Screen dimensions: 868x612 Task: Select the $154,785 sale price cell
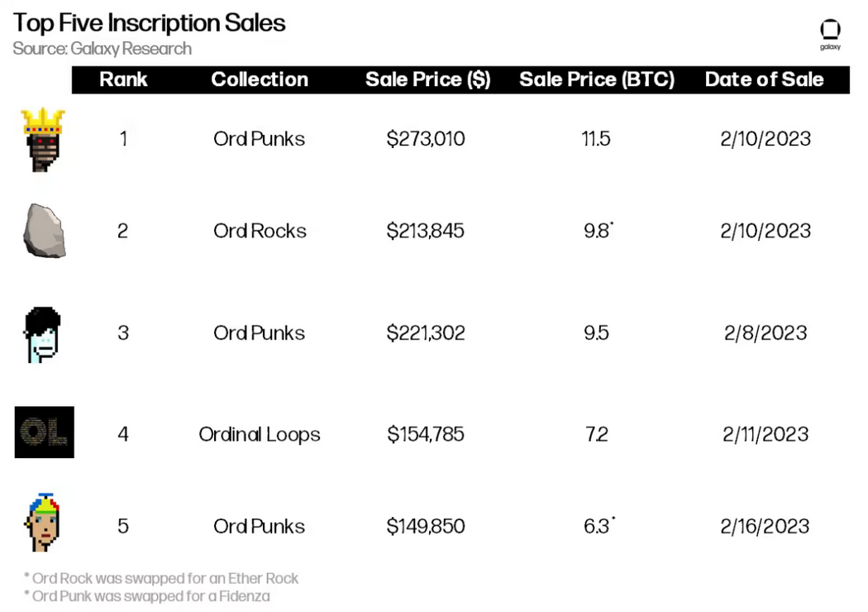(x=425, y=434)
